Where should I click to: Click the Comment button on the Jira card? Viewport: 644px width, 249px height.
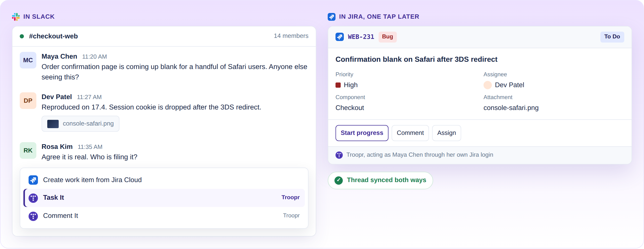click(x=410, y=133)
